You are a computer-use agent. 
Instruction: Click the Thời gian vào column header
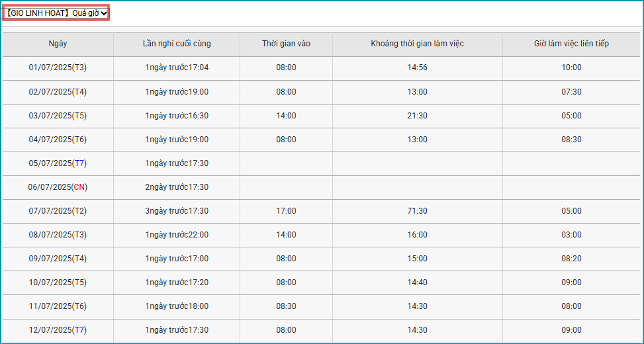click(286, 44)
